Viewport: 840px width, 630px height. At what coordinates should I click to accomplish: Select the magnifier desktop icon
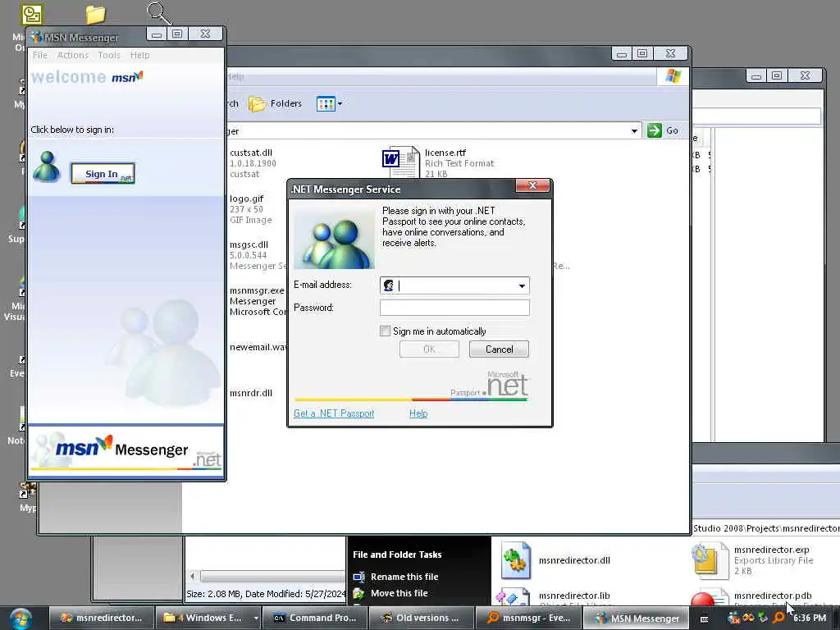[x=159, y=13]
